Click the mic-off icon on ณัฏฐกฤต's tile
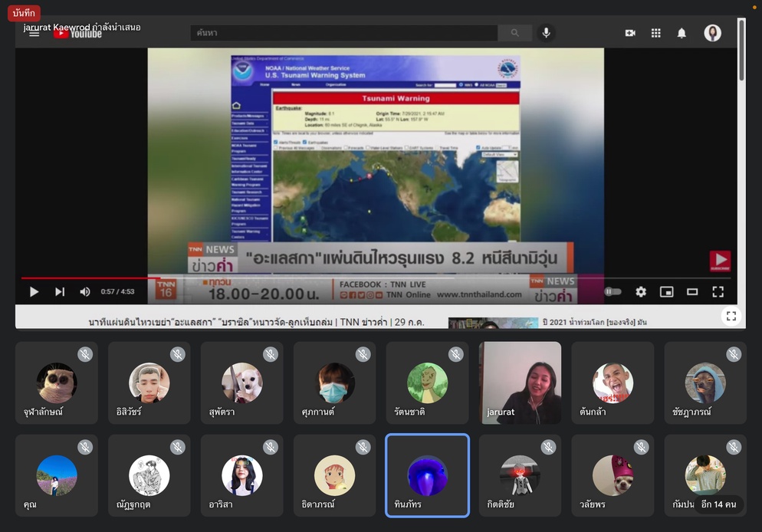The height and width of the screenshot is (532, 762). tap(178, 447)
